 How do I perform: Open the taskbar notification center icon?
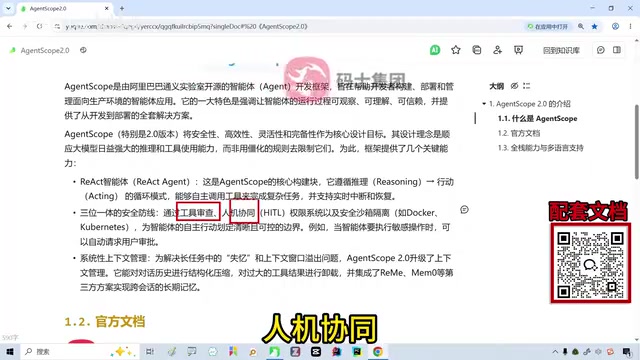tap(627, 351)
